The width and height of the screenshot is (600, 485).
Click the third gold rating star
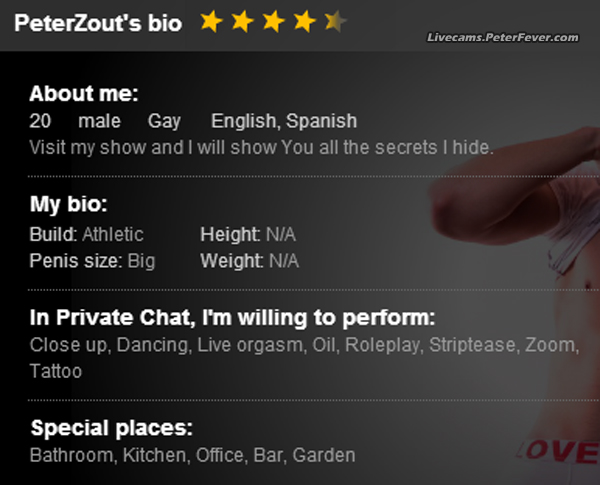coord(273,21)
